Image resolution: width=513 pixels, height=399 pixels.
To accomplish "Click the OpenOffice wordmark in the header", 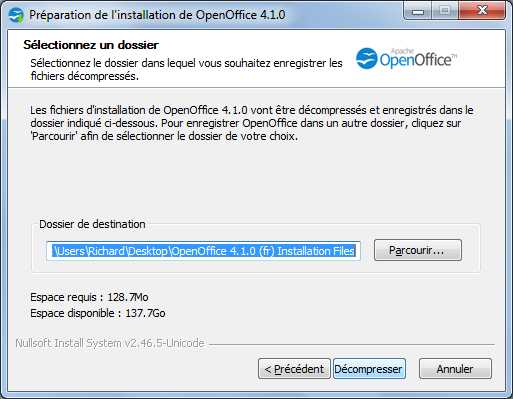I will (x=418, y=60).
